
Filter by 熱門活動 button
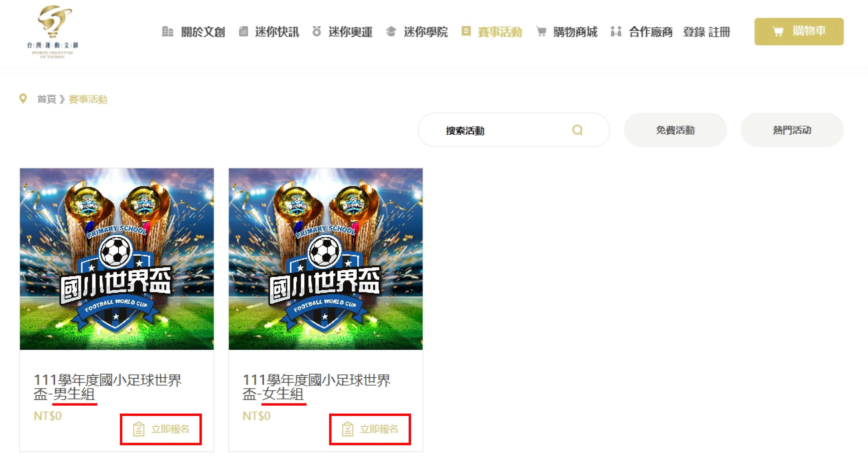point(792,130)
